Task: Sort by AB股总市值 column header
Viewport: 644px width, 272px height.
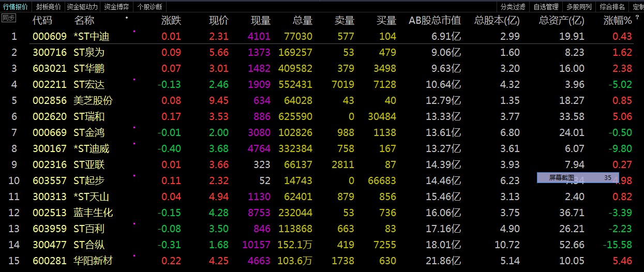Action: (435, 21)
